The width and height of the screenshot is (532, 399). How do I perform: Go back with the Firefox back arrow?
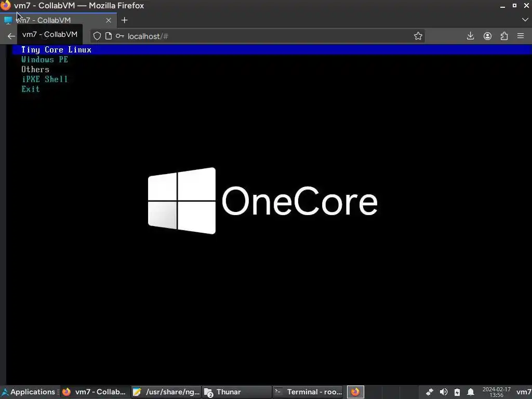[x=11, y=36]
